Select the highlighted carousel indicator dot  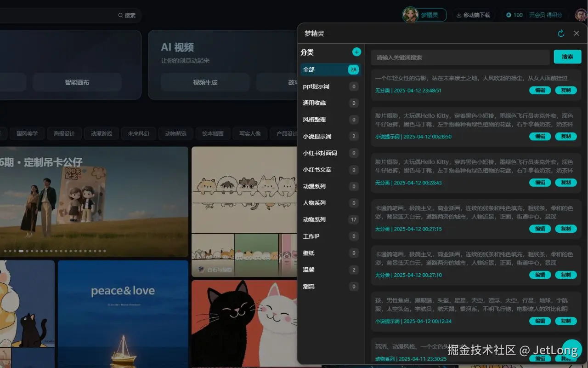(21, 251)
